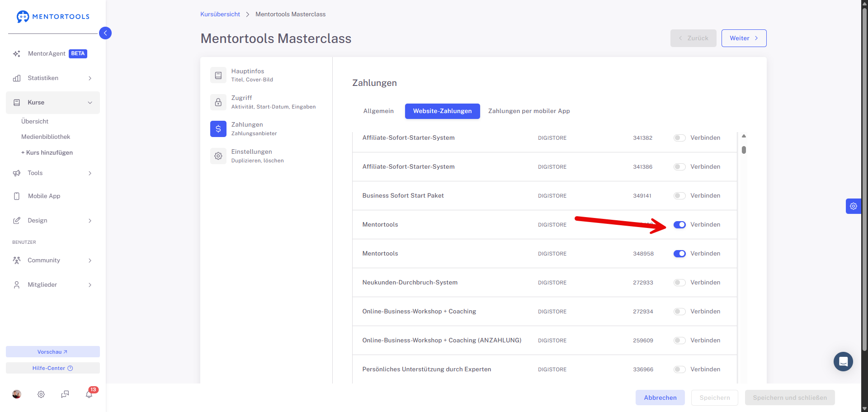Click the product ID 336966
The width and height of the screenshot is (868, 412).
point(643,369)
